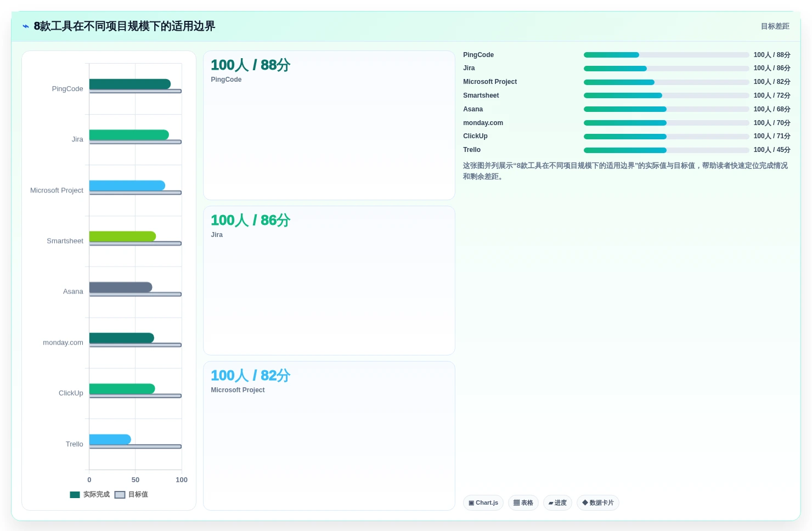Click the small 100人 / 82分 value in list row

pos(772,82)
